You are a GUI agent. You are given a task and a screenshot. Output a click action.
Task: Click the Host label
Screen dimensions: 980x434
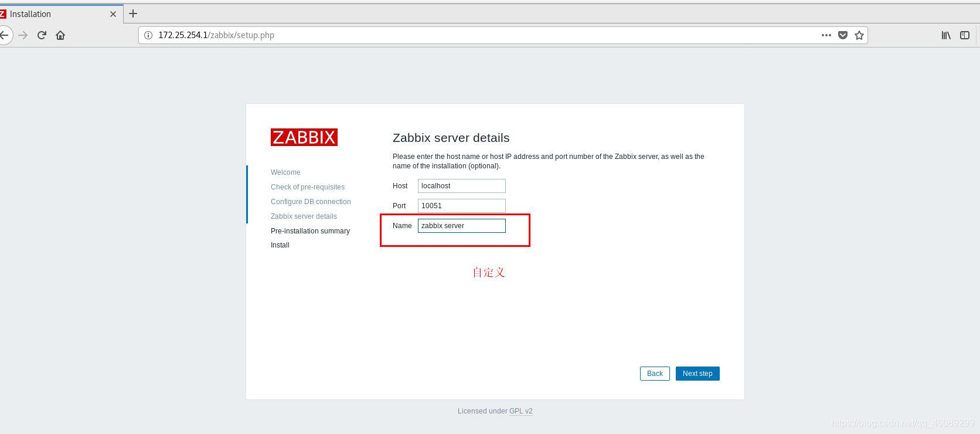(400, 186)
